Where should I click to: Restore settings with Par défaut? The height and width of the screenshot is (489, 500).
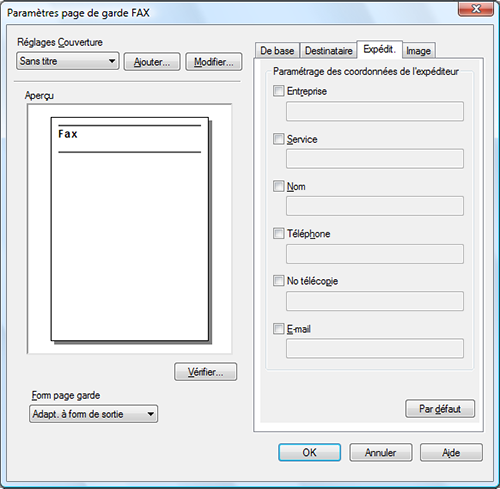tap(440, 409)
